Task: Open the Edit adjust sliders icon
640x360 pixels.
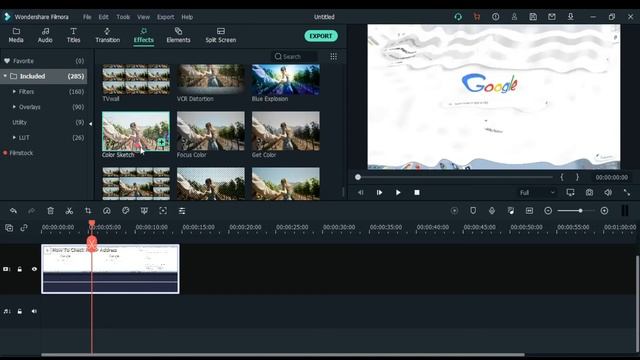Action: [x=182, y=211]
